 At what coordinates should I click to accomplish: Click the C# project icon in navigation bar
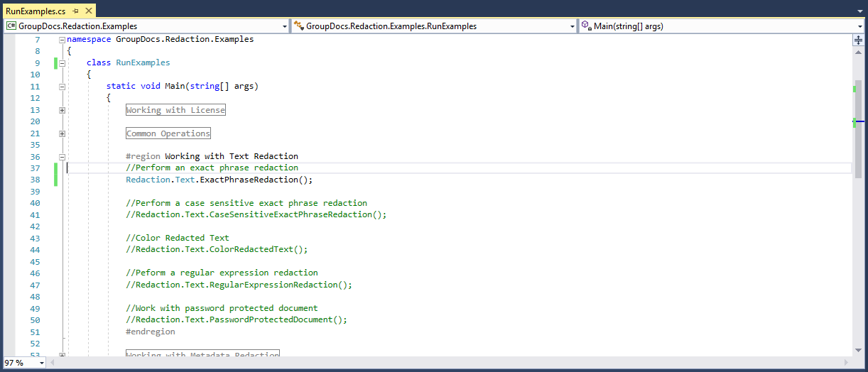click(x=11, y=26)
